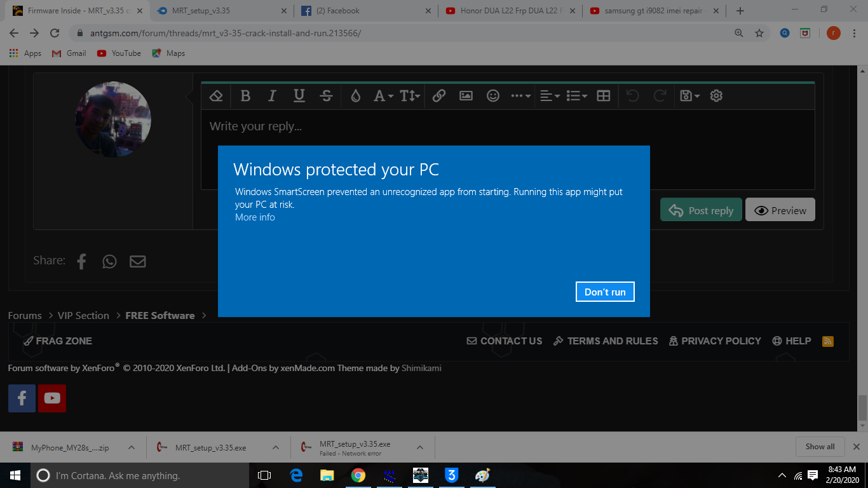Open FREE Software breadcrumb link
The height and width of the screenshot is (488, 868).
tap(160, 315)
